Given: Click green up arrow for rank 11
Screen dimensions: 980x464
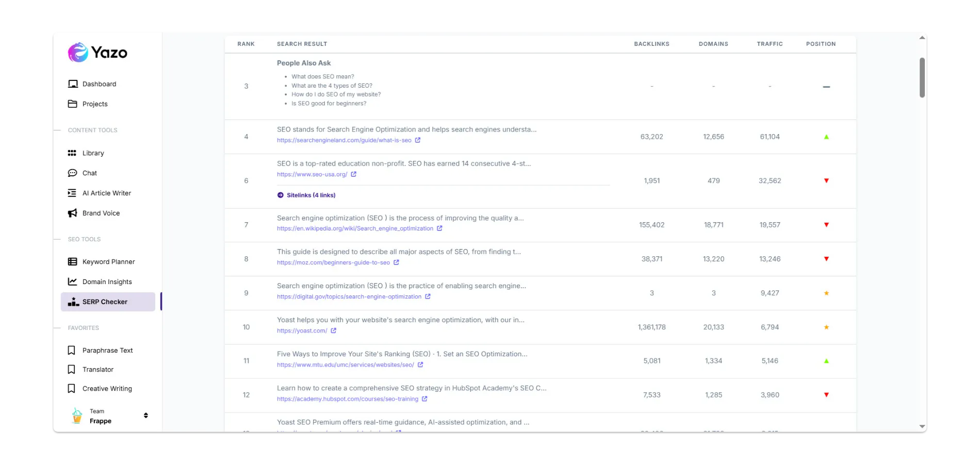Looking at the screenshot, I should (x=826, y=361).
